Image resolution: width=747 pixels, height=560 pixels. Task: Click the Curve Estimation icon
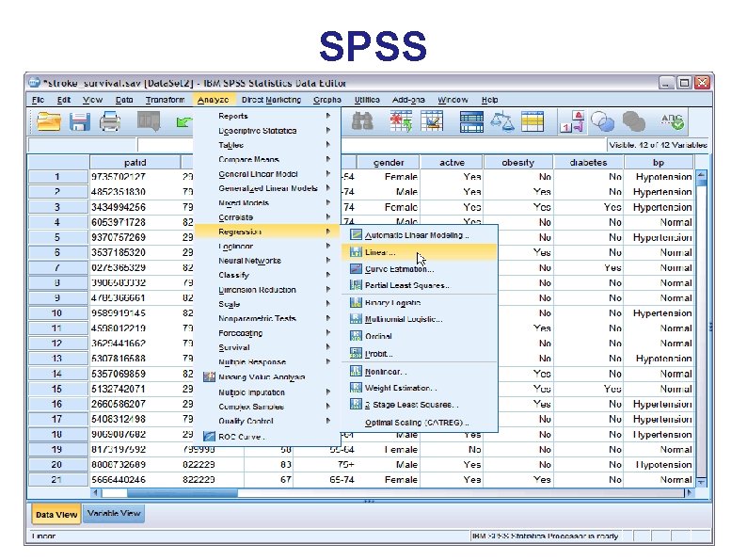(x=356, y=269)
